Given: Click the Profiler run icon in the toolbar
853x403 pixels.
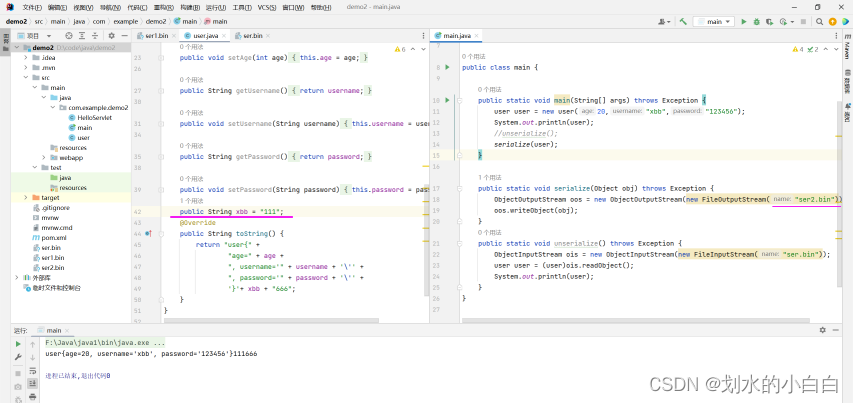Looking at the screenshot, I should point(782,22).
